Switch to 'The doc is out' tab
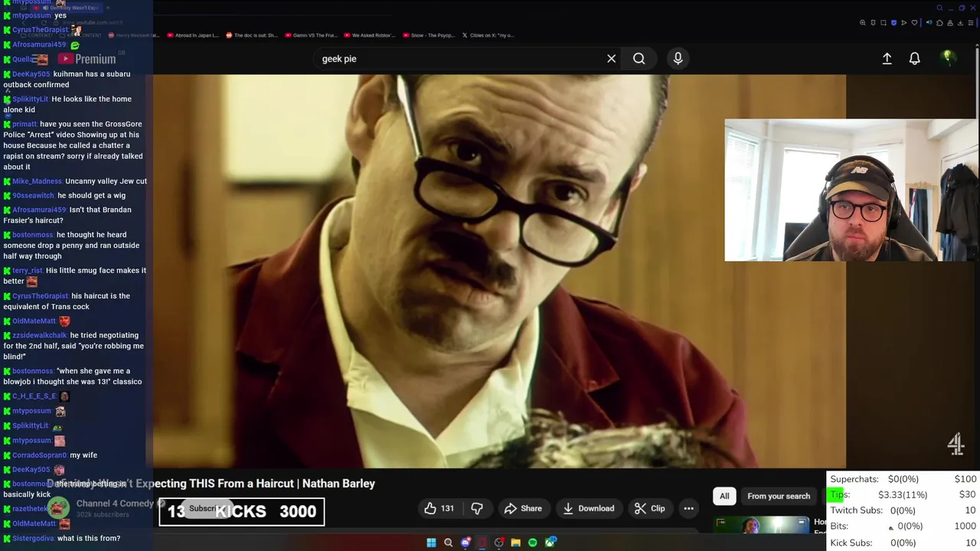This screenshot has height=551, width=980. point(252,35)
